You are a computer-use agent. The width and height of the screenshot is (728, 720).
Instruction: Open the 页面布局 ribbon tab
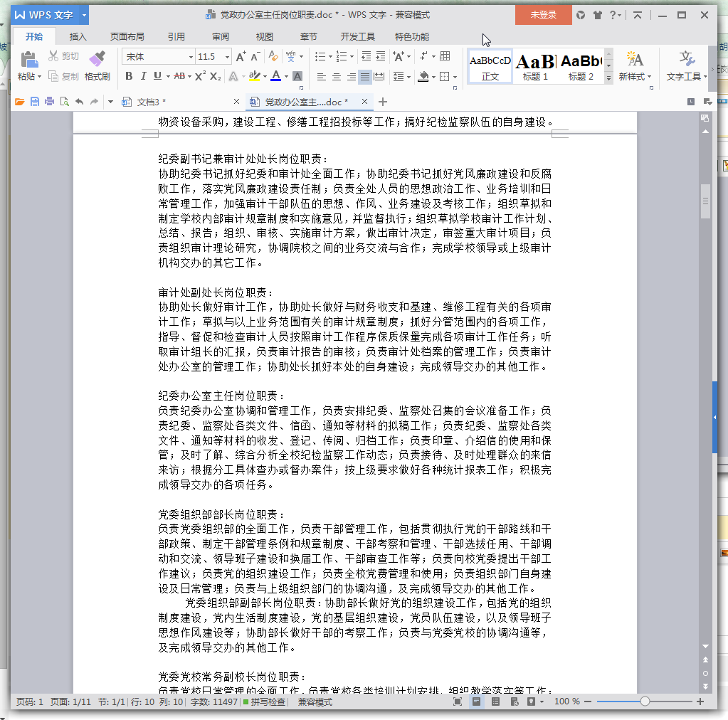(x=127, y=37)
